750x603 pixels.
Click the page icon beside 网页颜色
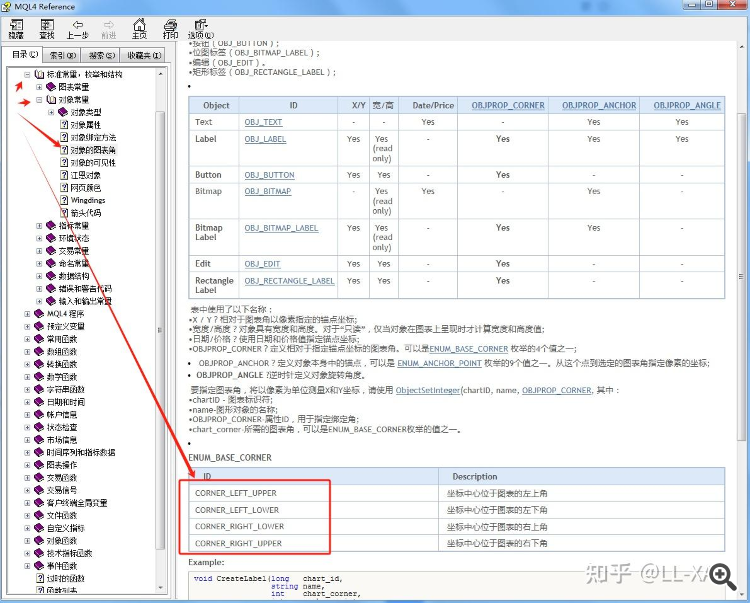click(x=64, y=187)
